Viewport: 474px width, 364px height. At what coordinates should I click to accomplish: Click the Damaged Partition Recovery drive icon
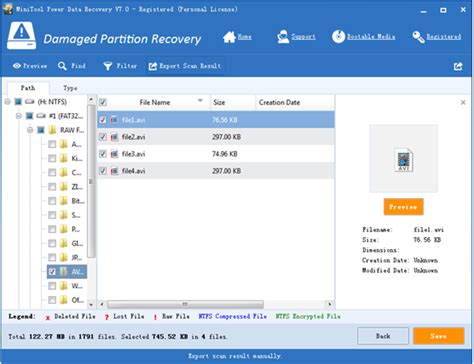point(22,36)
